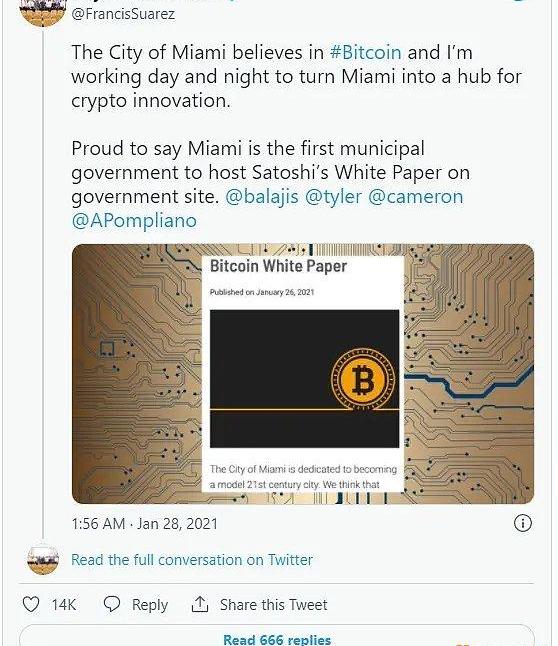
Task: Open the #Bitcoin hashtag link
Action: (x=366, y=52)
